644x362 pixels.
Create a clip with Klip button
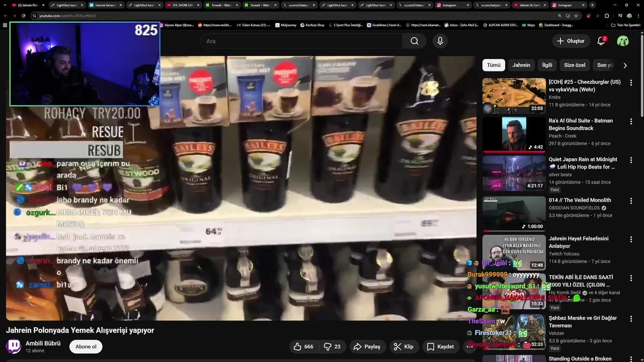tap(404, 347)
